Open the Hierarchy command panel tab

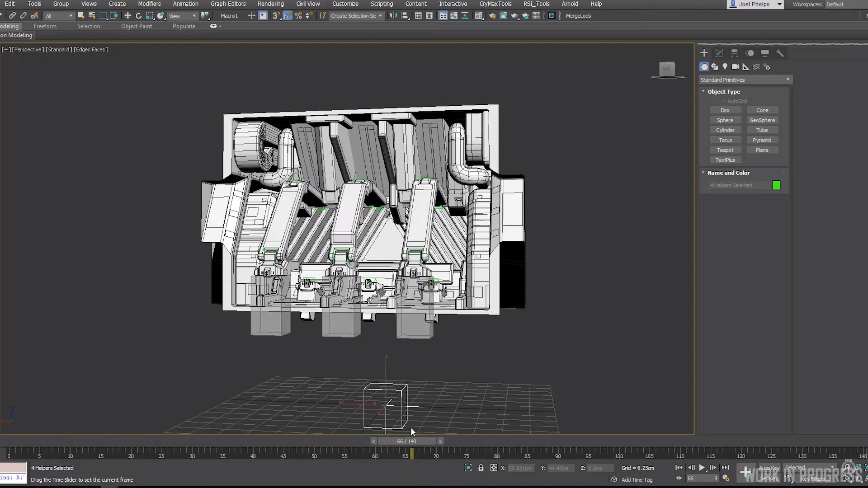coord(734,53)
